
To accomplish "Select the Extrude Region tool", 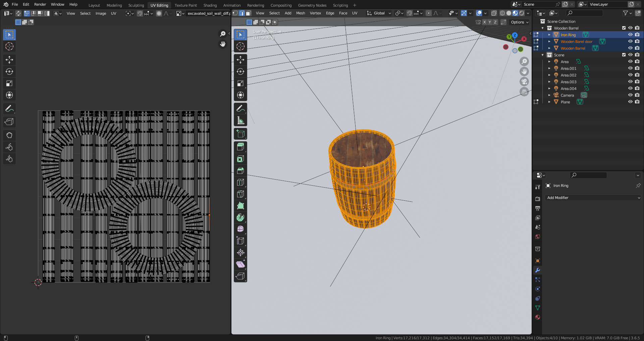I will 240,147.
